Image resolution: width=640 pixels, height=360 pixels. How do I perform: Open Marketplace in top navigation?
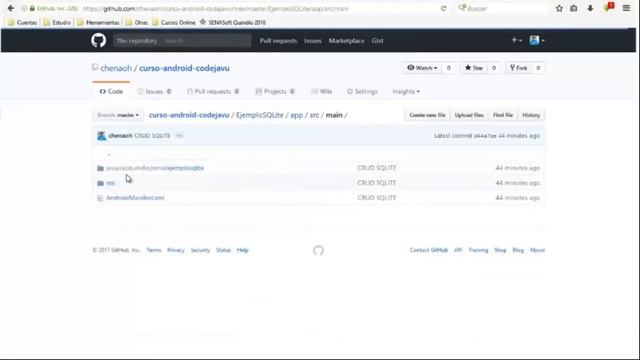pos(347,41)
